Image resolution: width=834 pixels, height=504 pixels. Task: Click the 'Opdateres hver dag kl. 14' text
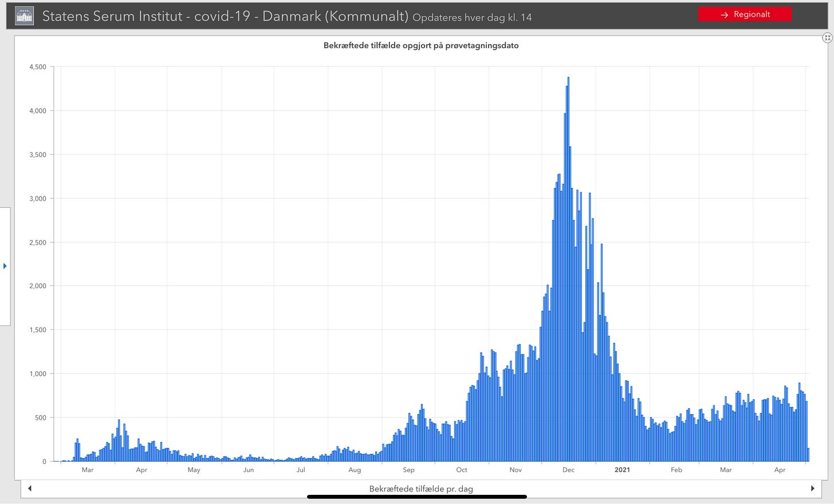pyautogui.click(x=472, y=17)
